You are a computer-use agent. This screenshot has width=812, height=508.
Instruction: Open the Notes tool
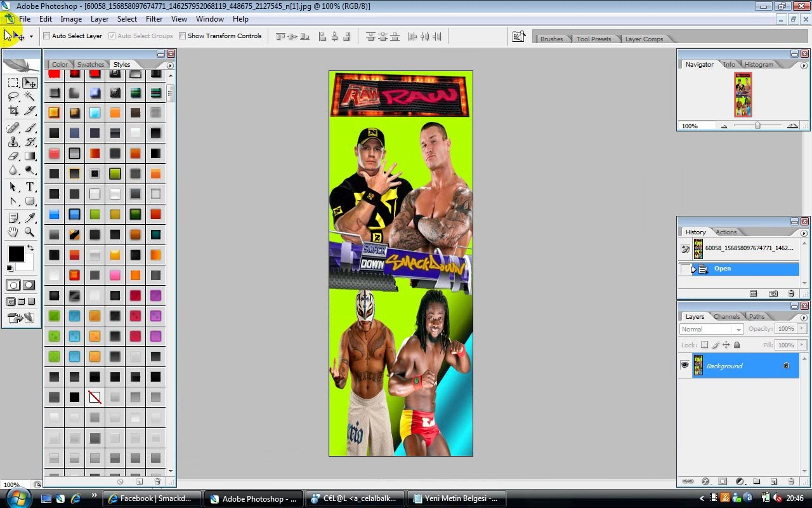[13, 218]
